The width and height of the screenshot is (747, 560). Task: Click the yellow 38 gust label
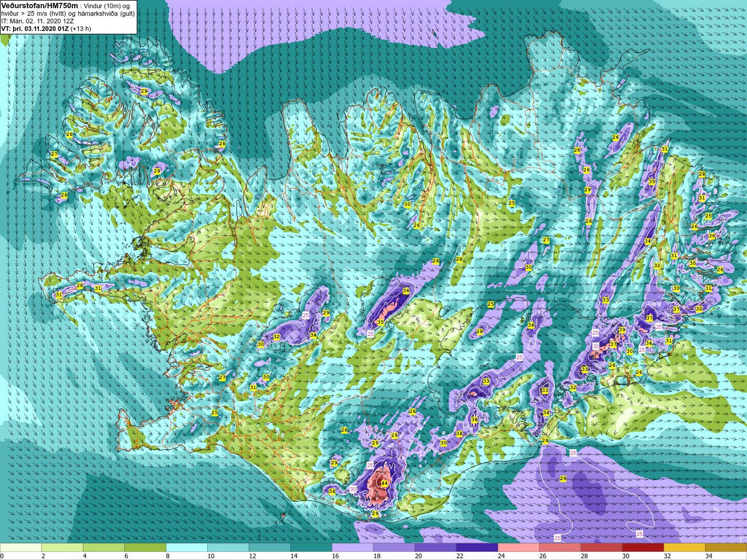(x=474, y=420)
